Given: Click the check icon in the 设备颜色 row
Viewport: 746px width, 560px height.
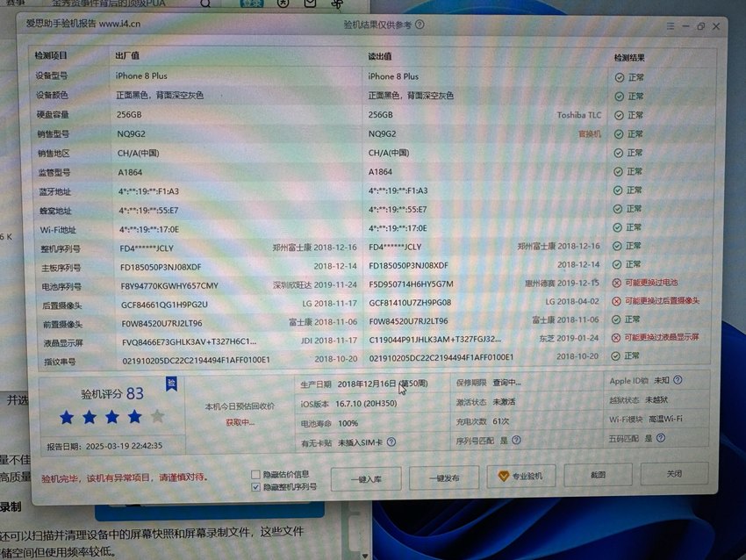Looking at the screenshot, I should coord(619,97).
